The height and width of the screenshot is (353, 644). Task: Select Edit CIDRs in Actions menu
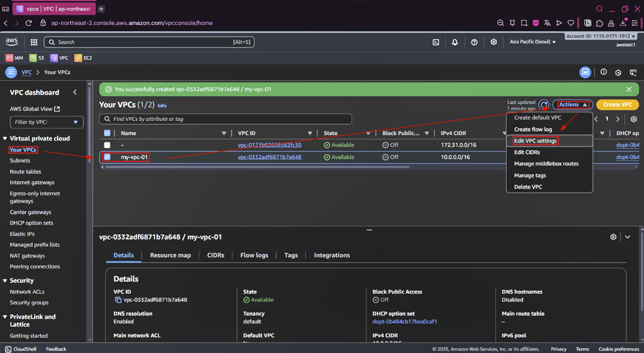tap(527, 152)
